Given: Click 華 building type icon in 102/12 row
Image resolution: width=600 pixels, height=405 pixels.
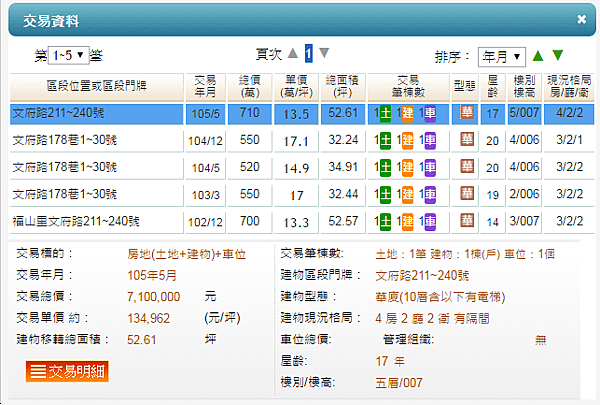Looking at the screenshot, I should [467, 220].
